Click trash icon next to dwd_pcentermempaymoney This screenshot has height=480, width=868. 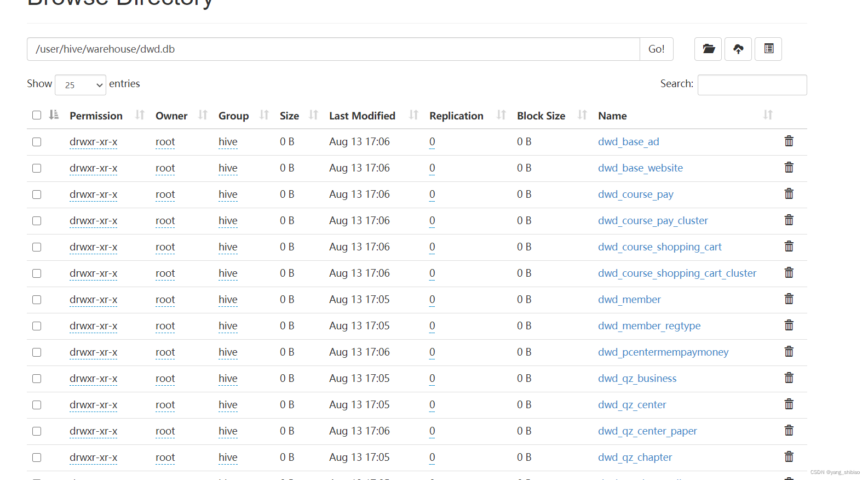[x=789, y=352]
